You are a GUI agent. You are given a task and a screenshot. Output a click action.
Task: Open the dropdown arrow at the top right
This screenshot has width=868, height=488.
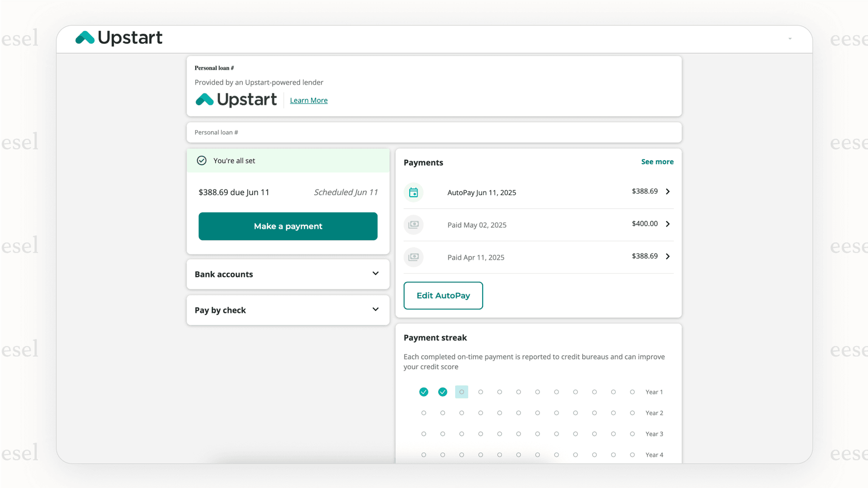pyautogui.click(x=790, y=38)
